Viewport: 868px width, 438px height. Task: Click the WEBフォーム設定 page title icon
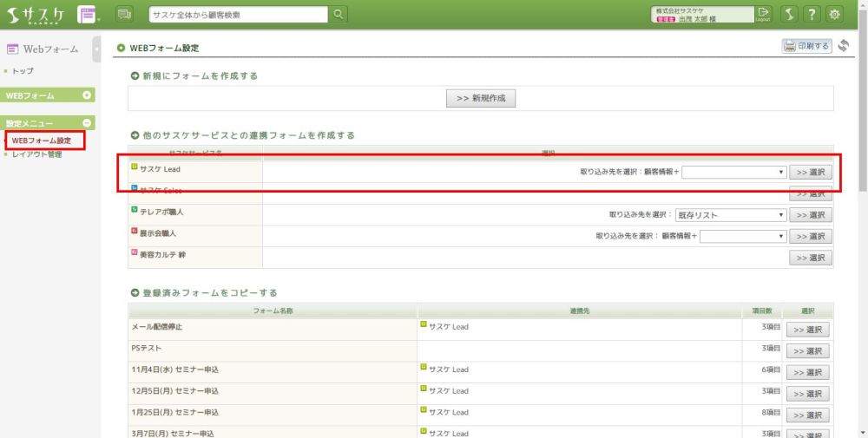121,48
